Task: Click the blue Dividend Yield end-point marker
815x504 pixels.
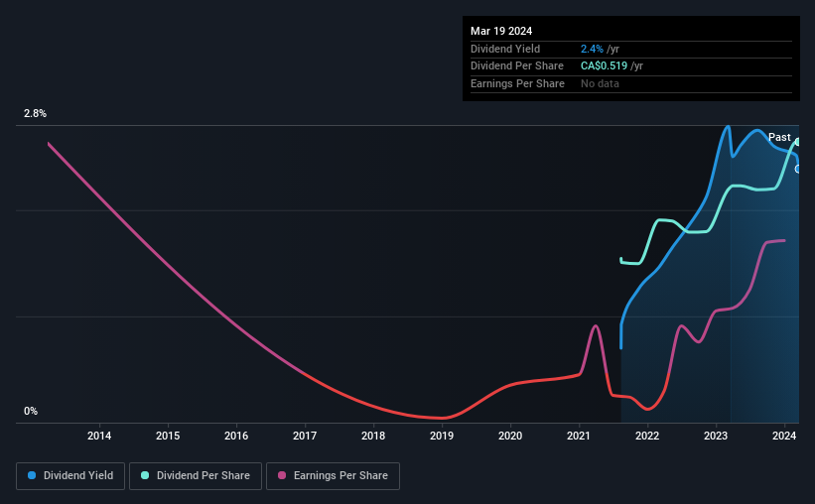Action: click(x=798, y=169)
